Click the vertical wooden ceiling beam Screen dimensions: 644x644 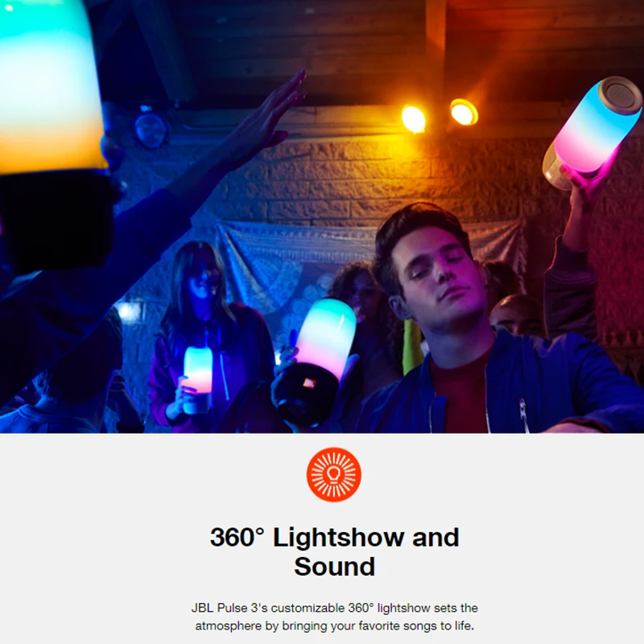pyautogui.click(x=436, y=49)
